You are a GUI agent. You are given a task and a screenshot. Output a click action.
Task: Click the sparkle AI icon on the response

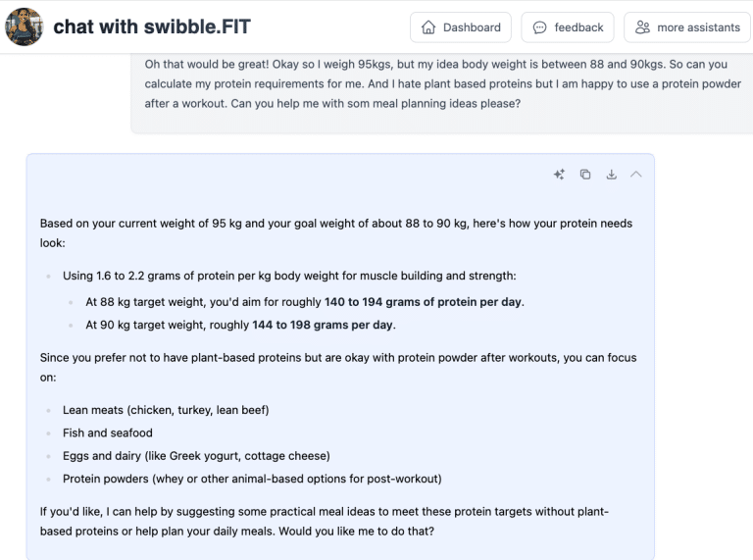tap(559, 175)
